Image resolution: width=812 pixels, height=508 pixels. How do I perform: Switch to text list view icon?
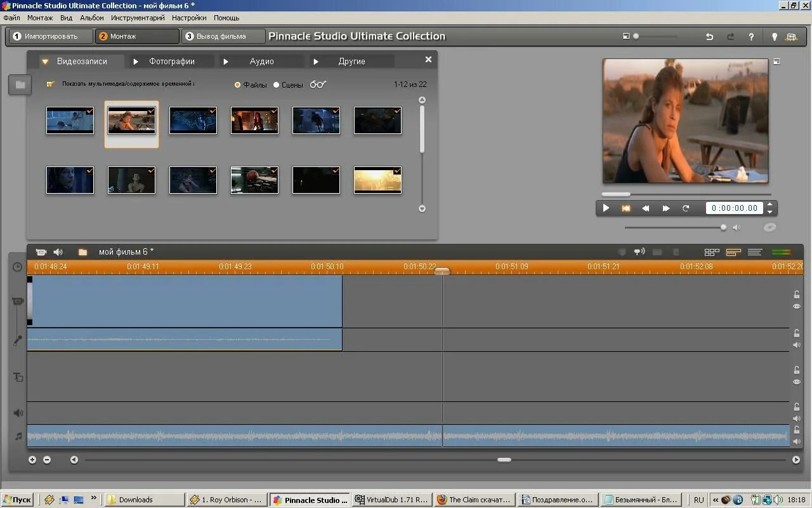pyautogui.click(x=754, y=252)
